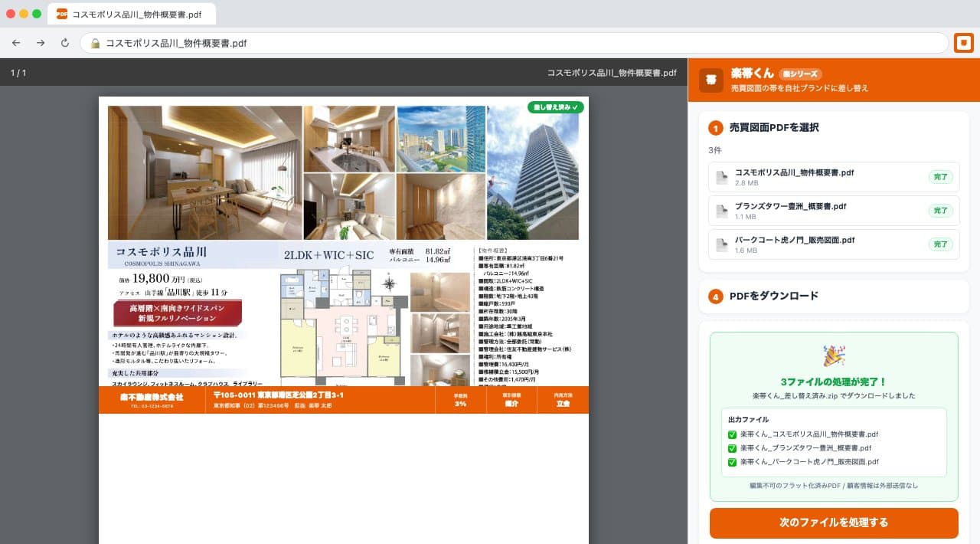Toggle checkbox for 楽帯くん_コスモポリス品川_物件概要書.pdf
The height and width of the screenshot is (544, 980).
click(x=733, y=434)
